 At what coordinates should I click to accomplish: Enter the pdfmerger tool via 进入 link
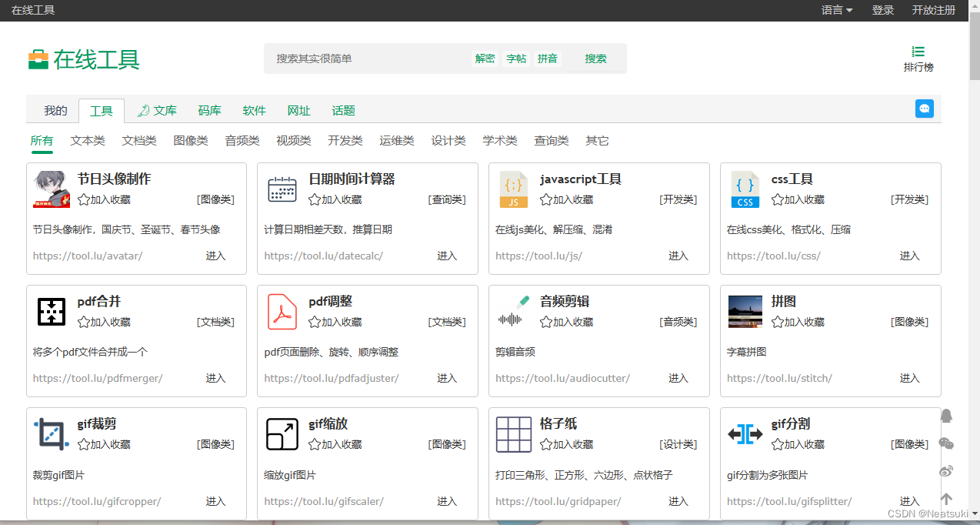click(215, 378)
